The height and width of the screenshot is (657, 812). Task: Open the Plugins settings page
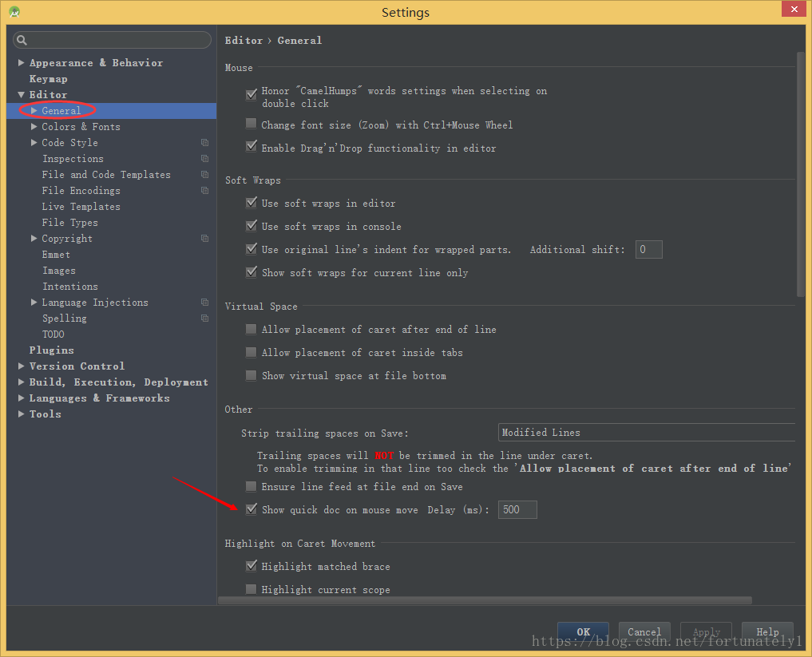click(x=51, y=350)
